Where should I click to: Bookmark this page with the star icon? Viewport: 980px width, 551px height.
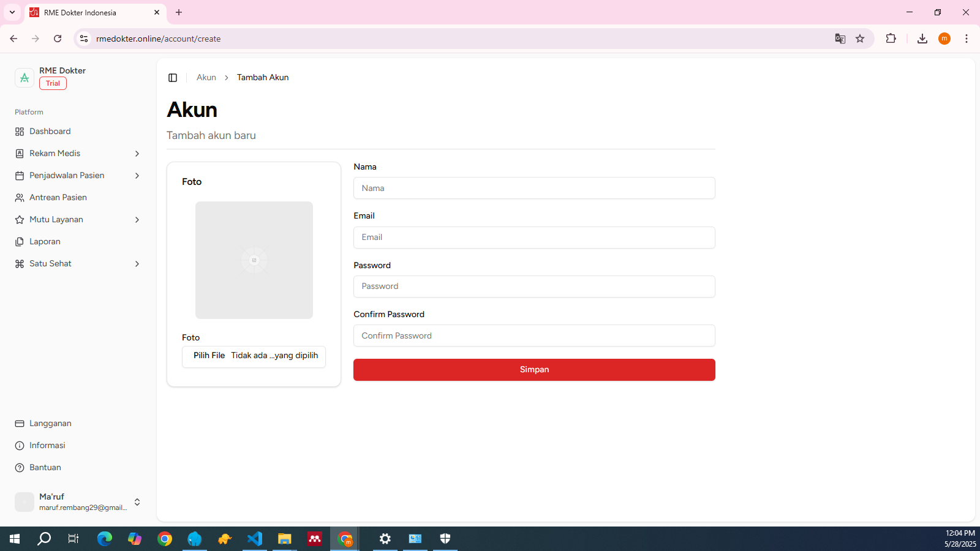[x=860, y=39]
